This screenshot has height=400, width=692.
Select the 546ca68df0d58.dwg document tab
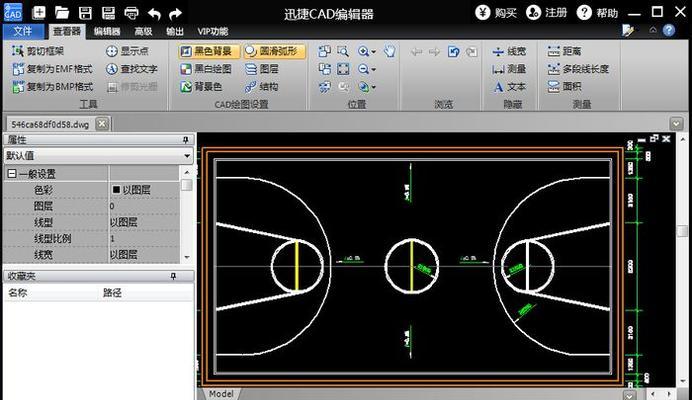tap(50, 125)
